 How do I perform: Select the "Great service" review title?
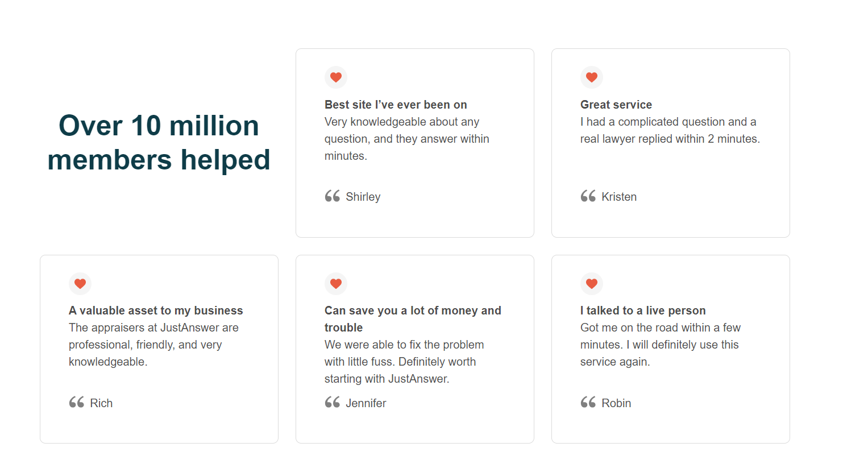[616, 105]
